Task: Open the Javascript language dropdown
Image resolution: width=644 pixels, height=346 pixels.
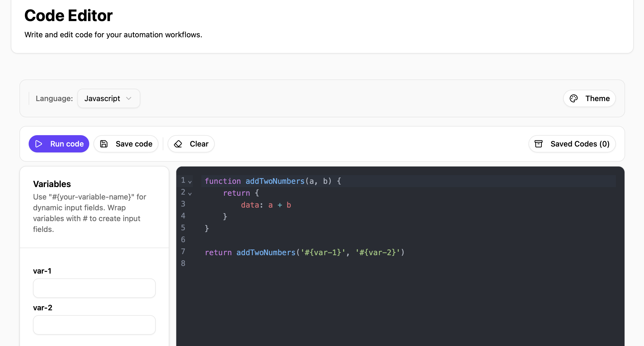Action: tap(108, 98)
